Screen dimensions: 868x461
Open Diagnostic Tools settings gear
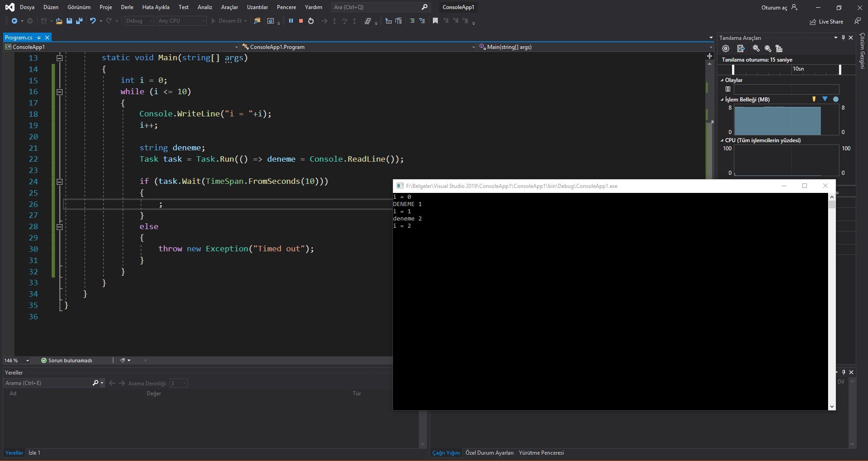[x=726, y=48]
